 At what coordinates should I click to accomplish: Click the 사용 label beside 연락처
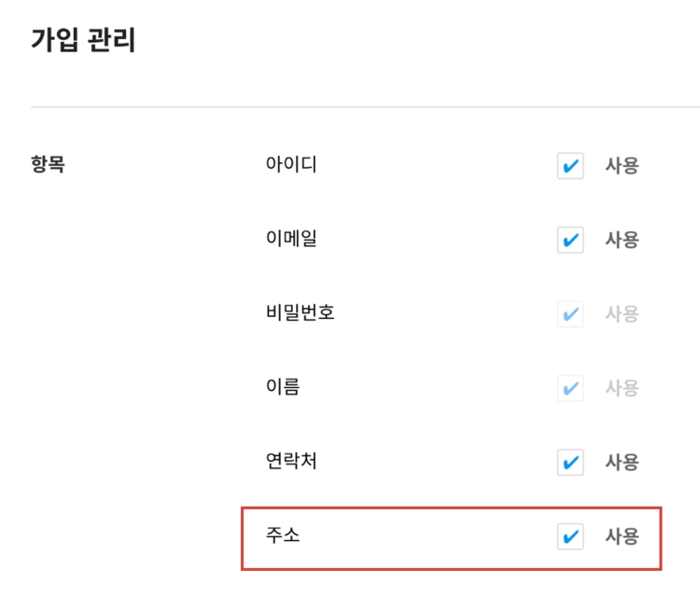(x=622, y=462)
